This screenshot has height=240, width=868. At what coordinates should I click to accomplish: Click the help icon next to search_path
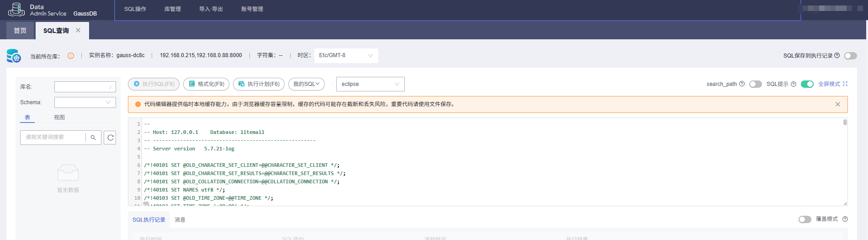(x=742, y=84)
